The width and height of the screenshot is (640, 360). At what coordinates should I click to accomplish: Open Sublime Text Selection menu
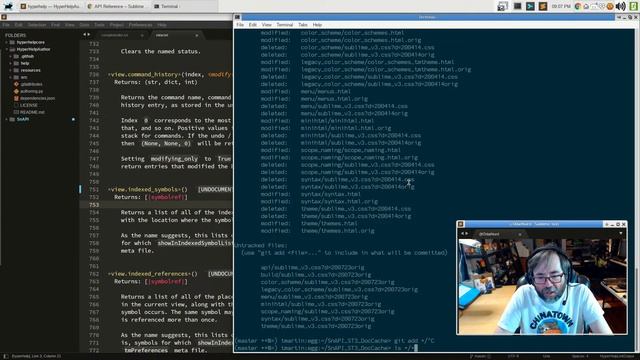[x=37, y=25]
